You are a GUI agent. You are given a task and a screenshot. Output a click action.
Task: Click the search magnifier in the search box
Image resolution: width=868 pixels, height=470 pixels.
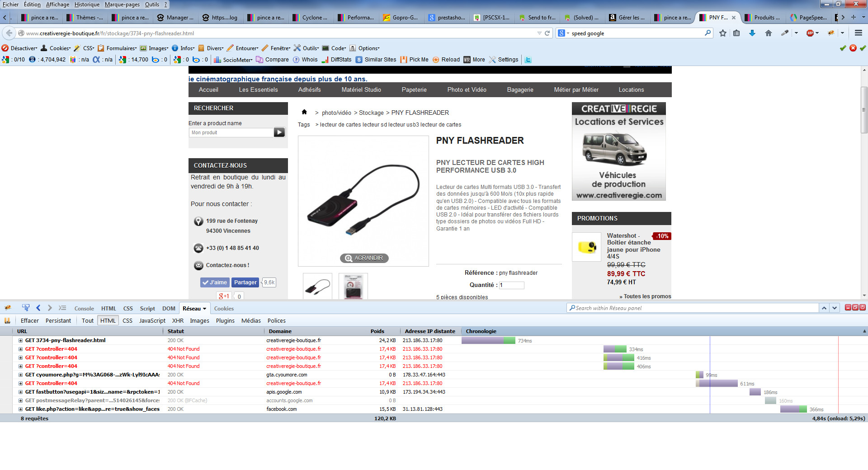pyautogui.click(x=708, y=33)
